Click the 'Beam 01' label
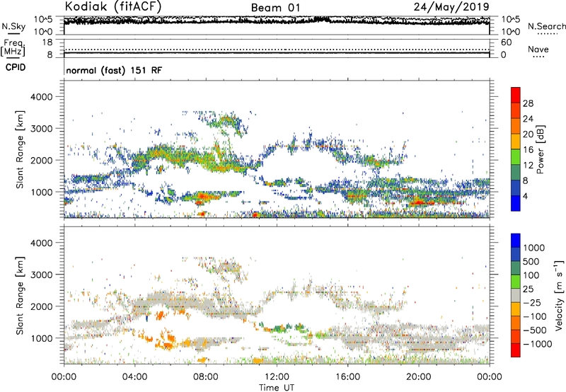 (x=275, y=8)
